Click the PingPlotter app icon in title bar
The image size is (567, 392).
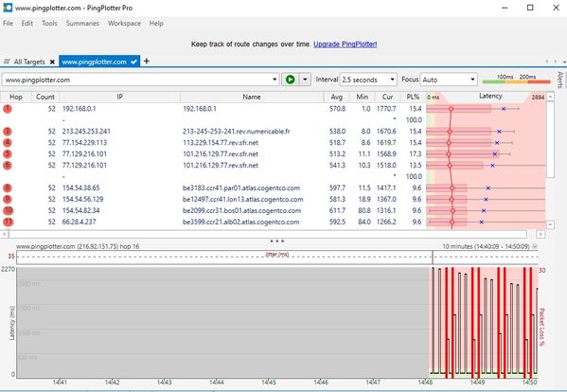coord(8,8)
